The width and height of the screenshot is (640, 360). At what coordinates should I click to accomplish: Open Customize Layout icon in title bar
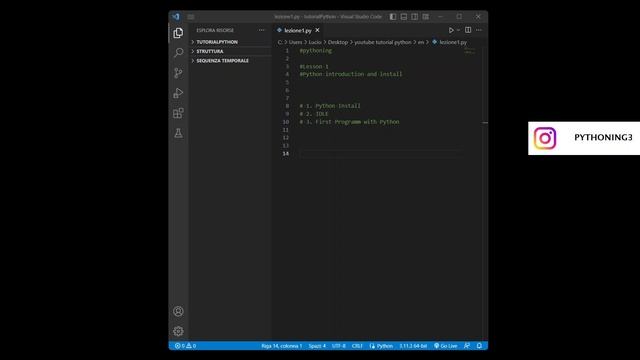426,17
